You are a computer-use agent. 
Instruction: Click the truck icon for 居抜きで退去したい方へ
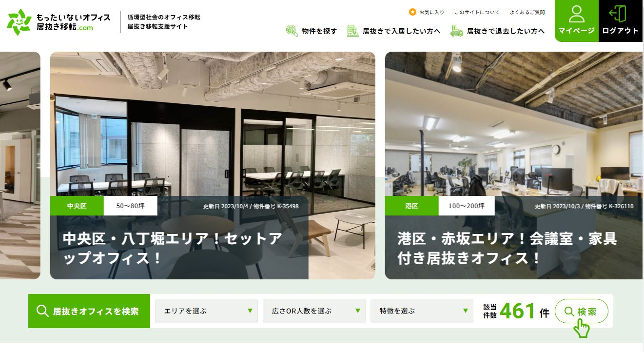point(457,31)
